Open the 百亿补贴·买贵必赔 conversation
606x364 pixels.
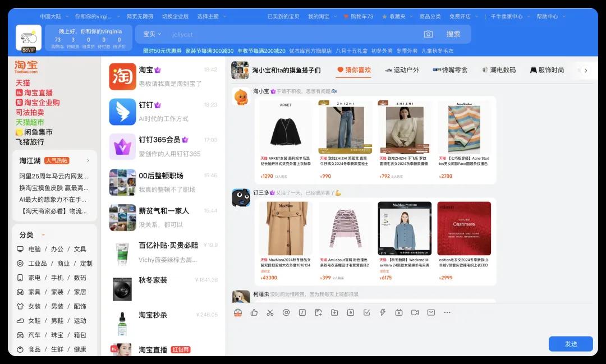(x=163, y=252)
